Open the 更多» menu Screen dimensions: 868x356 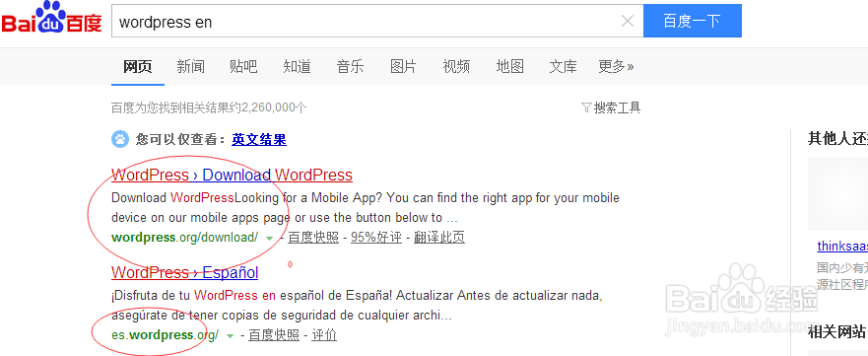pyautogui.click(x=616, y=67)
